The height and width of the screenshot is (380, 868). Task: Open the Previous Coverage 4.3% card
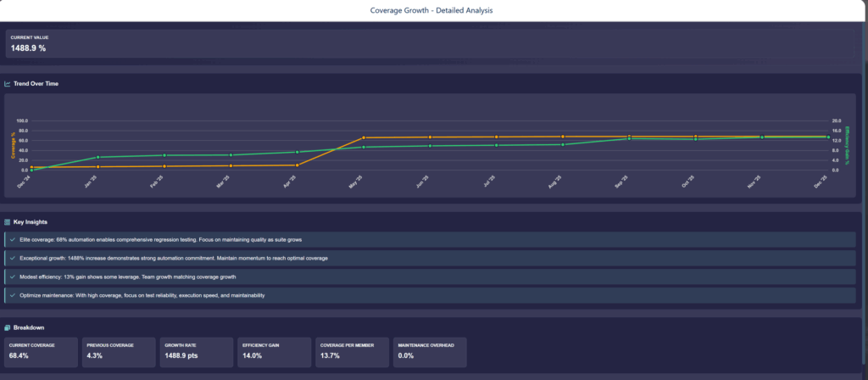point(120,352)
